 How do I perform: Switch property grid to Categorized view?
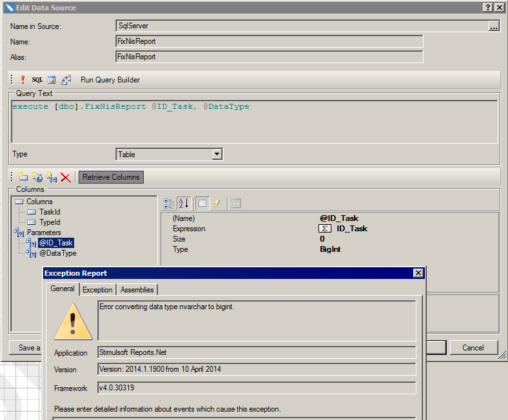point(169,204)
